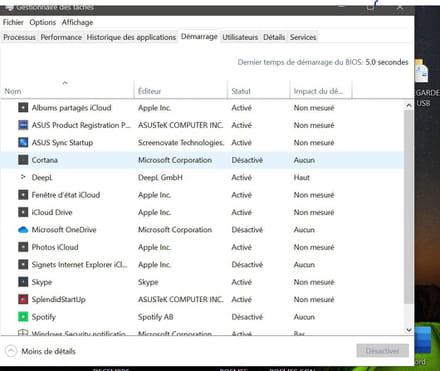Select ASUS Product Registration P... entry
This screenshot has width=440, height=371.
point(81,125)
